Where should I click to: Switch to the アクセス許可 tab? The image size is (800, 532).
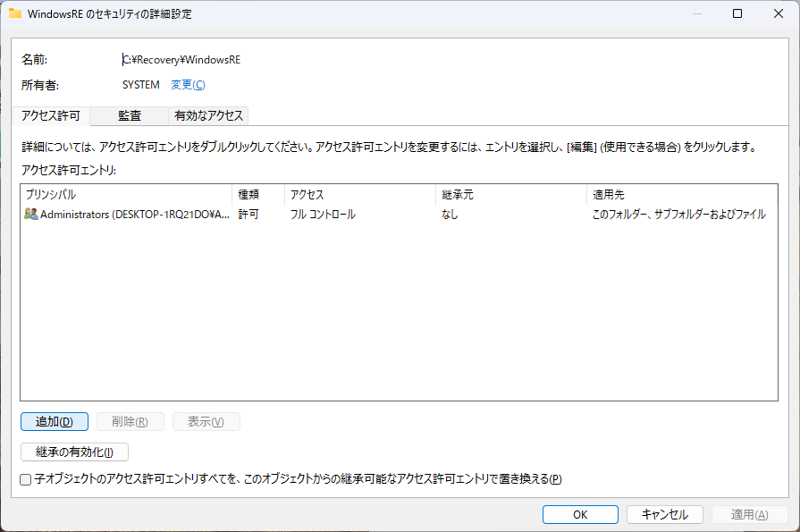click(x=51, y=116)
